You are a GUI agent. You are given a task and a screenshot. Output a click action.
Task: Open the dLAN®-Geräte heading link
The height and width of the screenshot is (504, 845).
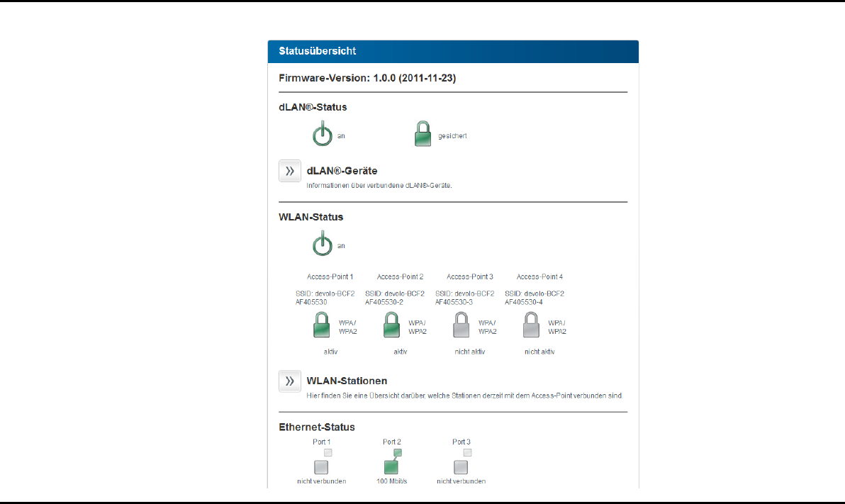coord(342,171)
